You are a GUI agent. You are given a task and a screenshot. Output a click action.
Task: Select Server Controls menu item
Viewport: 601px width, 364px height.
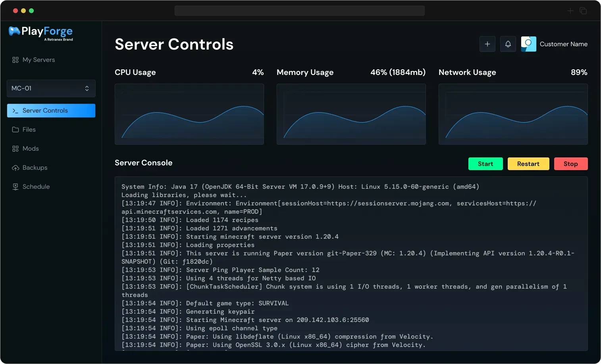click(51, 111)
